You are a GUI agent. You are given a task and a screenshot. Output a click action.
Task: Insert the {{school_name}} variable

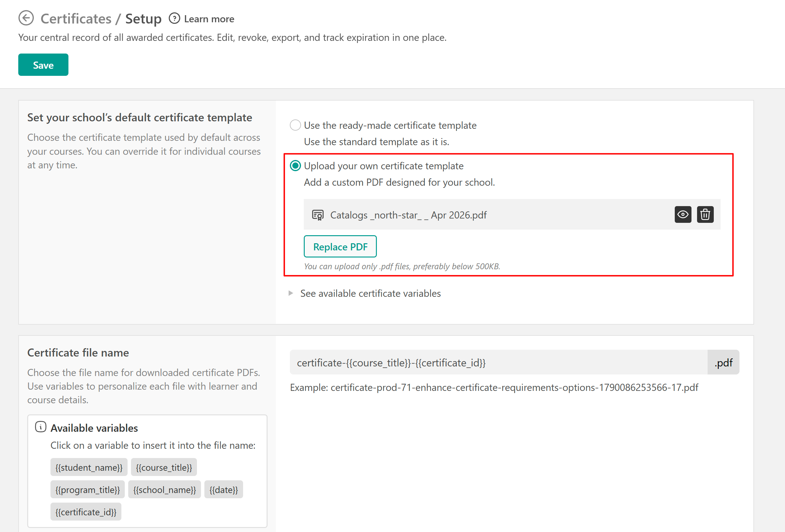point(164,490)
